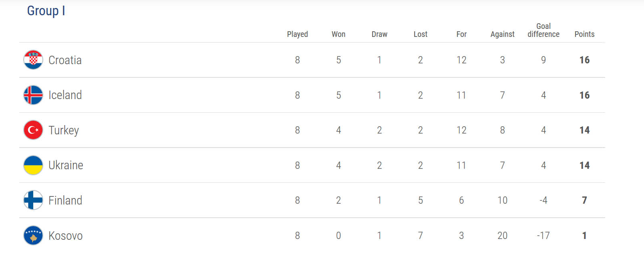Open the Kosovo team name
Image resolution: width=644 pixels, height=255 pixels.
point(66,236)
